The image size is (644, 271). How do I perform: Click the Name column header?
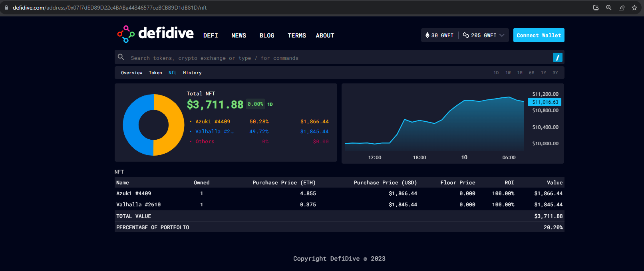pyautogui.click(x=123, y=183)
